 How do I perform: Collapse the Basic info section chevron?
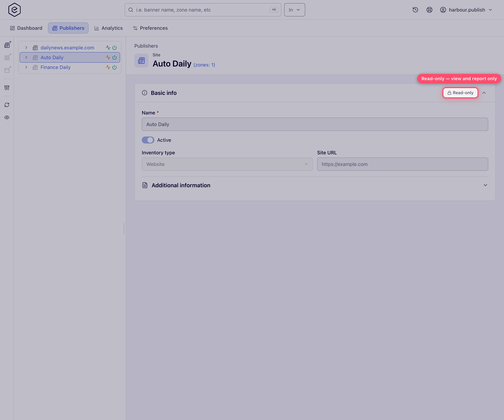[x=484, y=93]
